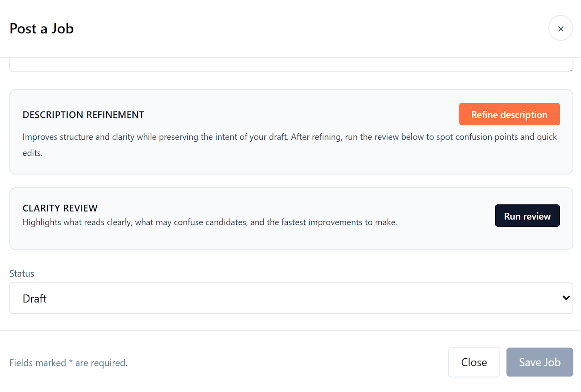Click the word 'edits.' in refinement description
Image resolution: width=581 pixels, height=392 pixels.
click(32, 153)
